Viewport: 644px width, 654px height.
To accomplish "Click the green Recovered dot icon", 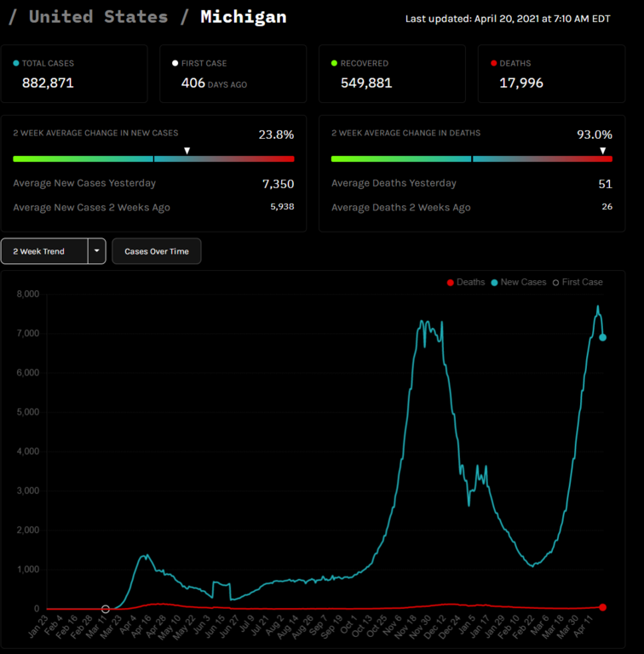I will tap(335, 63).
